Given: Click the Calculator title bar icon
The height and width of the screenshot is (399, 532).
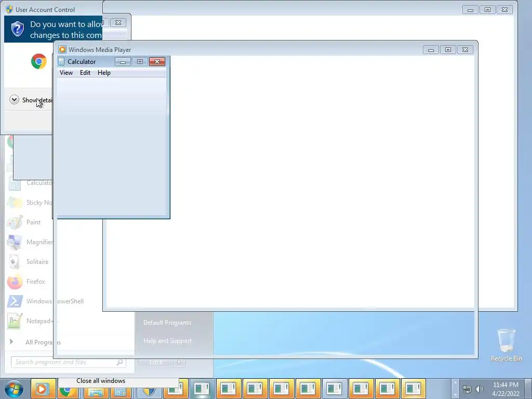Looking at the screenshot, I should 61,61.
